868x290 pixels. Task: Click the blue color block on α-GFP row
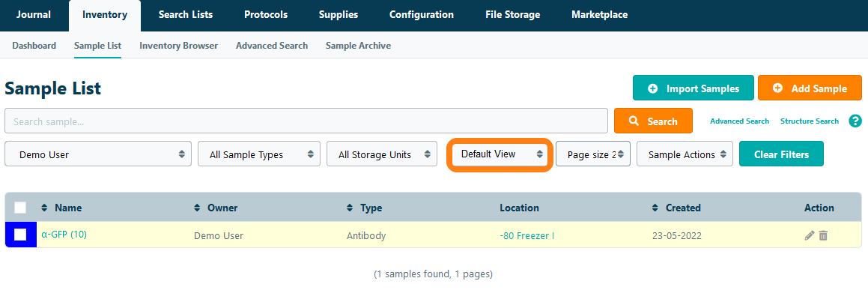[x=20, y=235]
